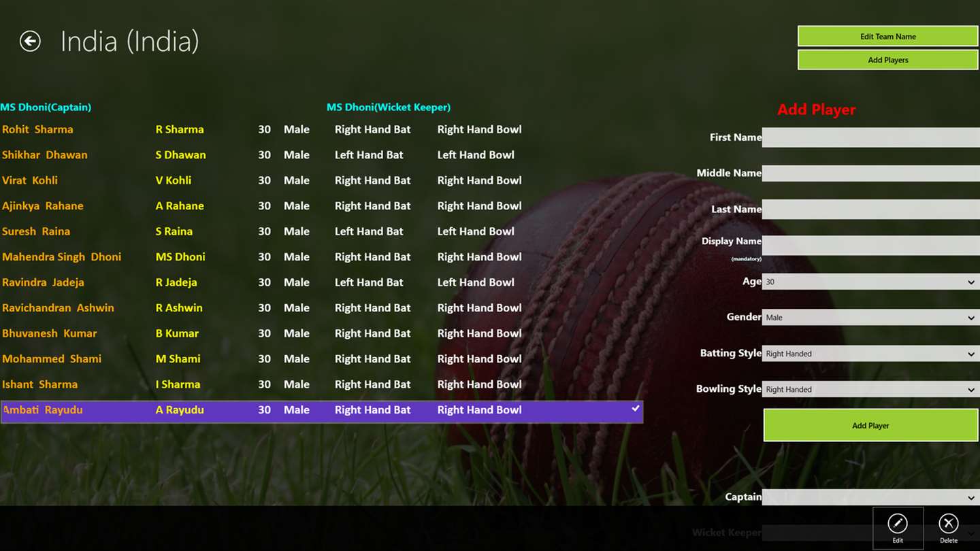
Task: Select the Mohammed Shami row
Action: pyautogui.click(x=322, y=359)
